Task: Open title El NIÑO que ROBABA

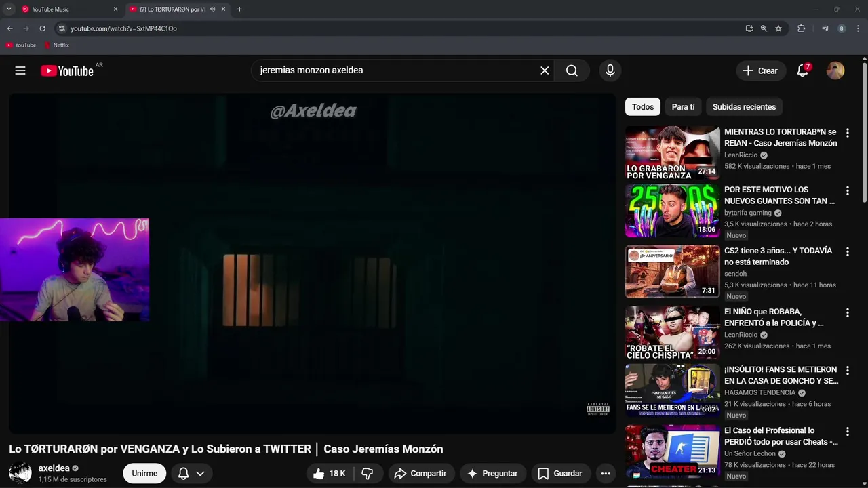Action: point(774,317)
